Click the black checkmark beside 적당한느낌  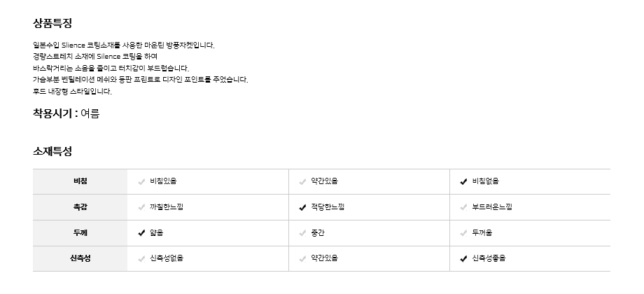click(302, 207)
